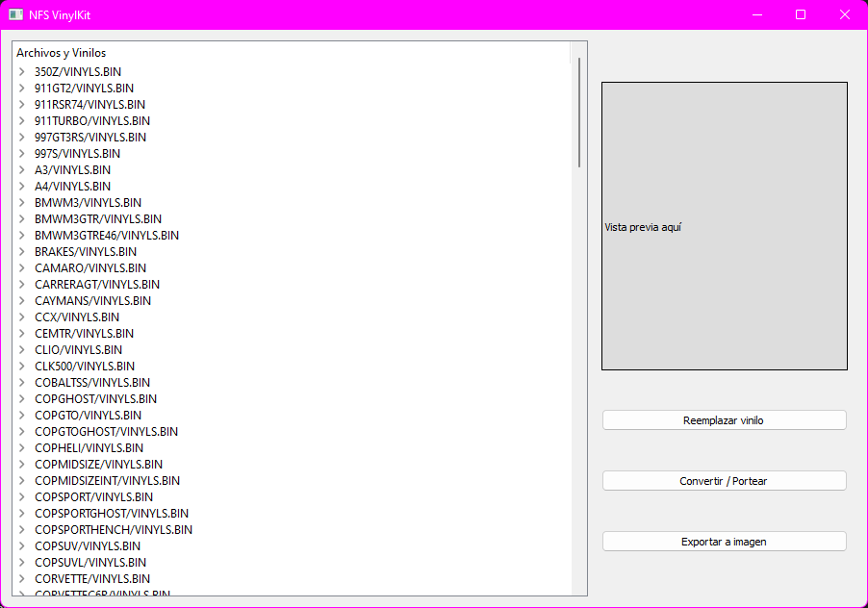868x608 pixels.
Task: Select the COPSPORTHENCH/VINYLS.BIN row text
Action: pos(114,529)
